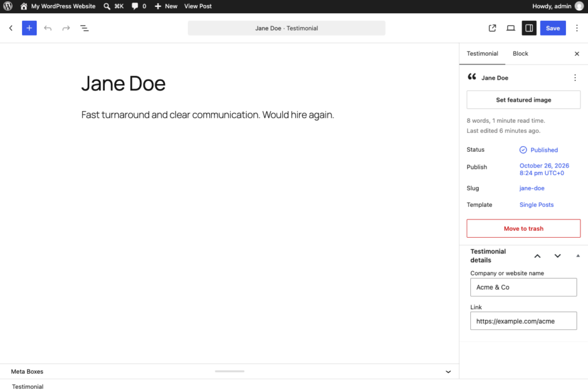Click the Jane Doe title heading

(123, 83)
